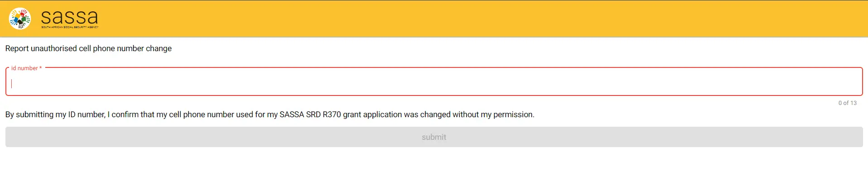
Task: Click the blank white area below submit
Action: pyautogui.click(x=434, y=165)
